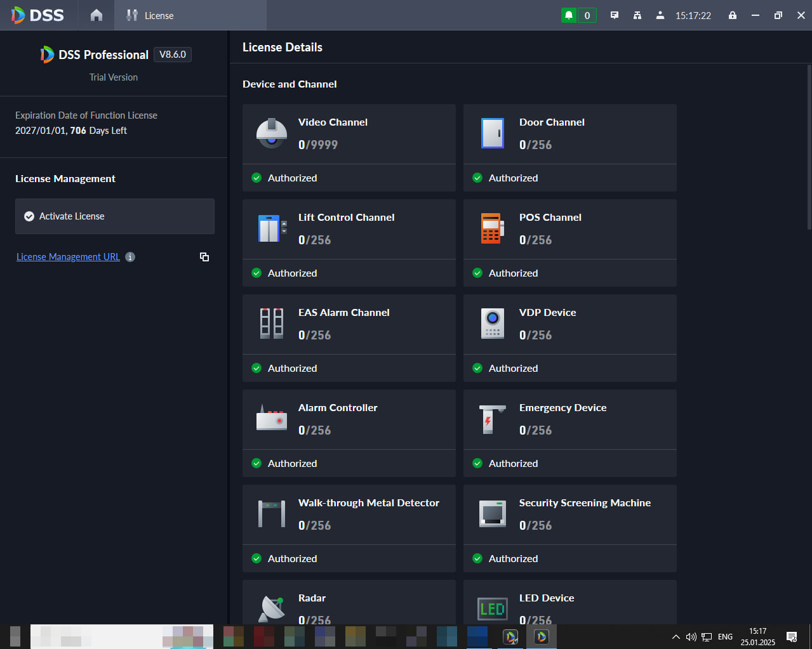Expand the hidden system tray icons chevron
Screen dimensions: 812x649
(x=676, y=636)
